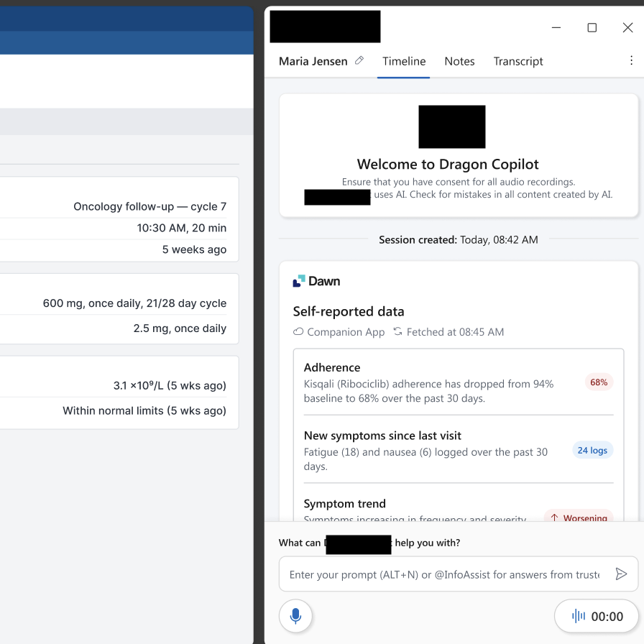The height and width of the screenshot is (644, 644).
Task: Click Welcome to Dragon Copilot heading
Action: pos(448,164)
